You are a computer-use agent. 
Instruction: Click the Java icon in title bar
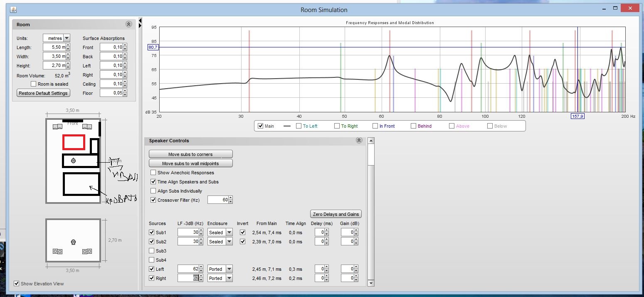tap(13, 10)
